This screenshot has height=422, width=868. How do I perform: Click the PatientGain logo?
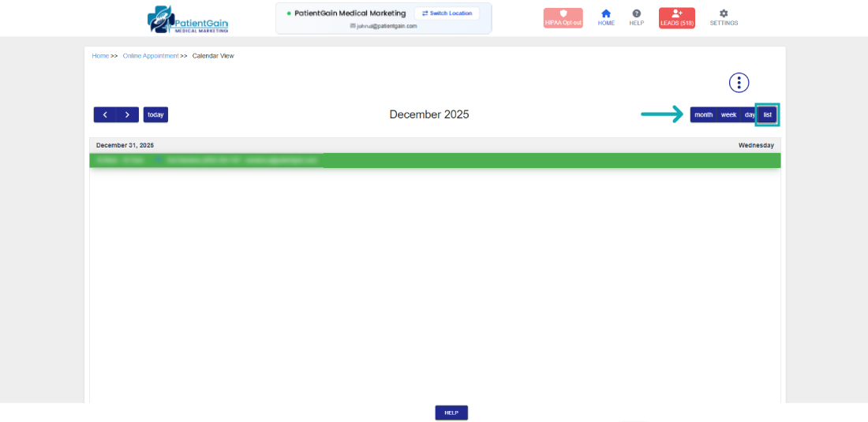pyautogui.click(x=188, y=20)
